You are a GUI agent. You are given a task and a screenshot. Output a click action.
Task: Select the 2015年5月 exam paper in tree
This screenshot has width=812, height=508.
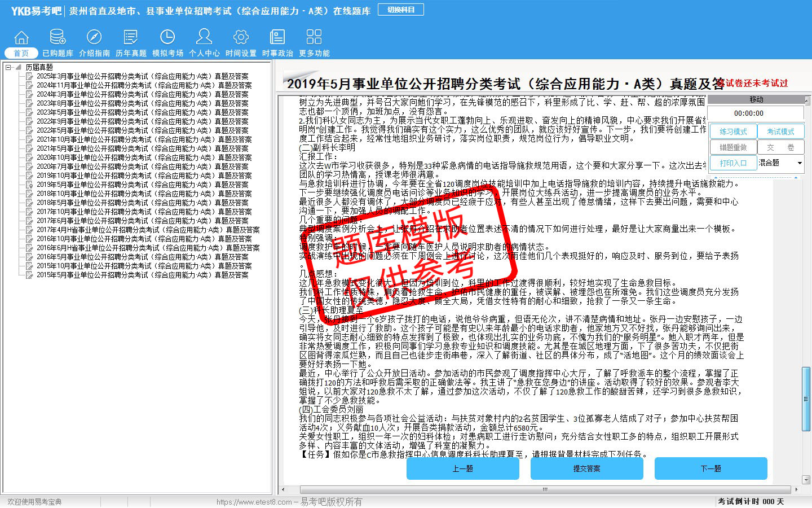pos(142,275)
